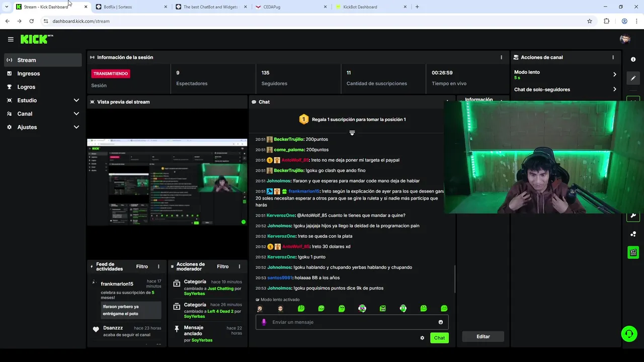Open Modo lento settings arrow
The image size is (644, 362).
tap(614, 74)
